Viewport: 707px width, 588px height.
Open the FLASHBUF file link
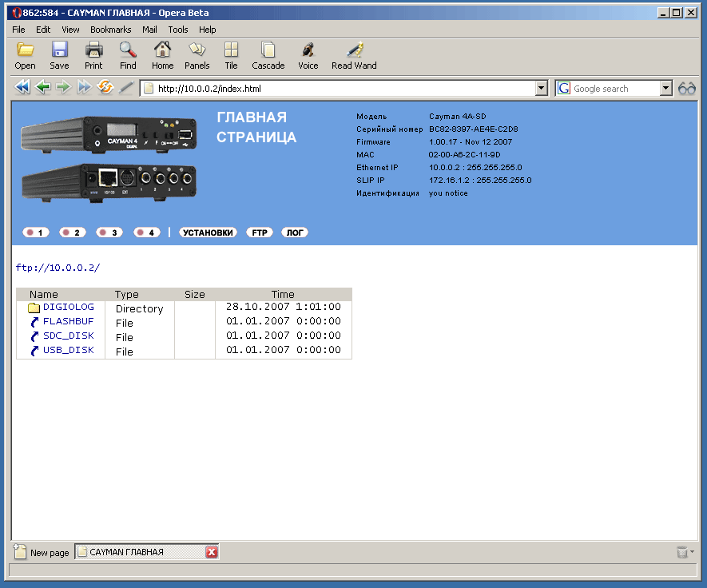[x=68, y=321]
